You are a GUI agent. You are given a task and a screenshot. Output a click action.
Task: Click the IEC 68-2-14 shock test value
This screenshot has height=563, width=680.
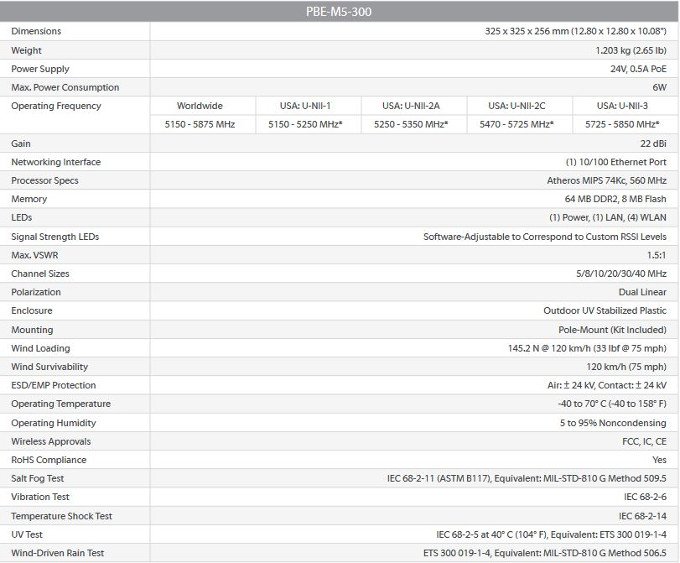(x=643, y=516)
